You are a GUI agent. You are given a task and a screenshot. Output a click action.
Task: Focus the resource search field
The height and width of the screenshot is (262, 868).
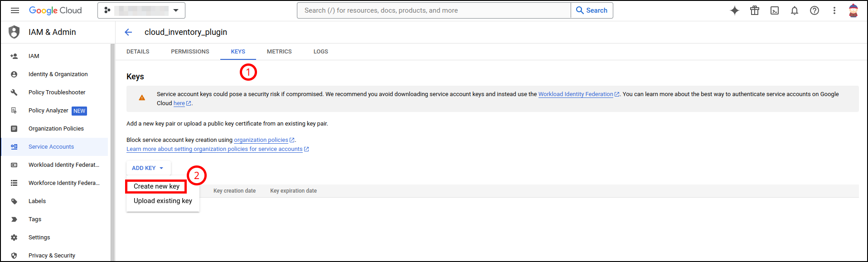pos(434,10)
